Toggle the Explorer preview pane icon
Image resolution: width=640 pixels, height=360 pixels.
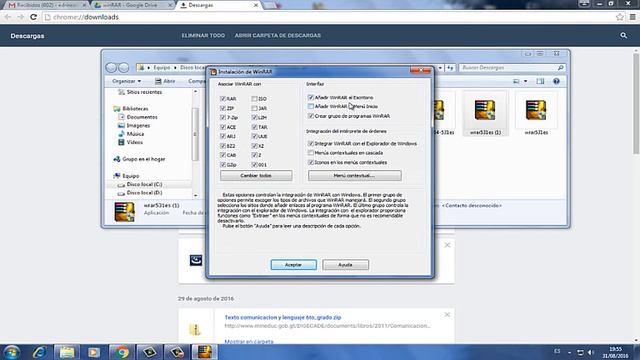tap(540, 81)
